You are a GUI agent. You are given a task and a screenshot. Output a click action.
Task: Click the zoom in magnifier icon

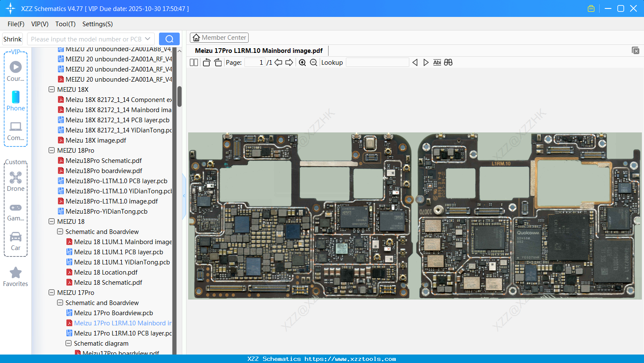pos(302,63)
